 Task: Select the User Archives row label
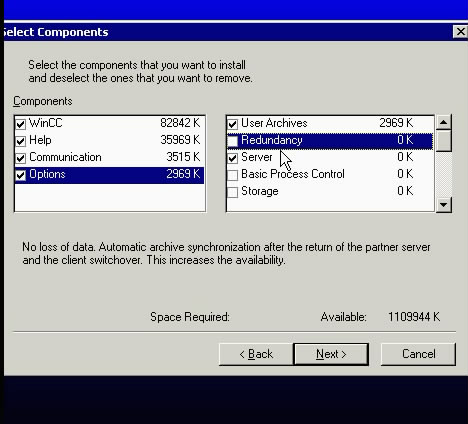tap(274, 123)
